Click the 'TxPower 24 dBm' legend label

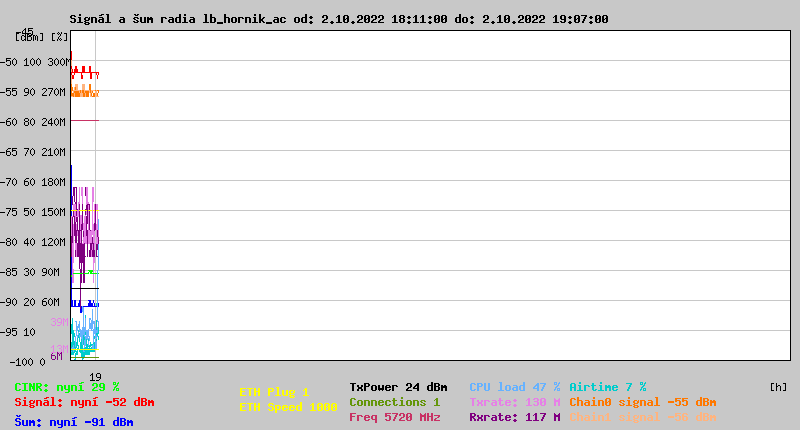pos(398,387)
